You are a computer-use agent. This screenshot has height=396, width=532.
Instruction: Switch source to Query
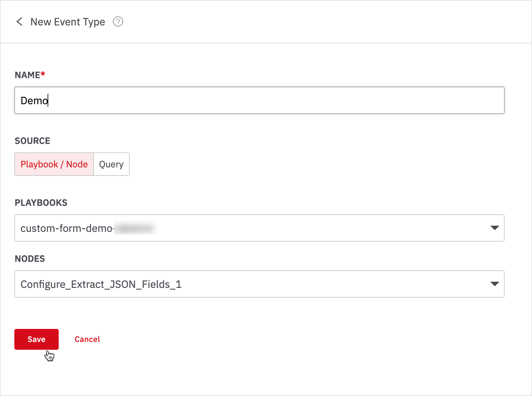tap(111, 164)
